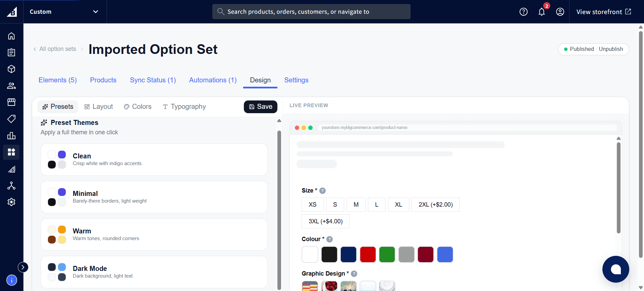Open the Custom store dropdown
The image size is (644, 291).
[65, 12]
